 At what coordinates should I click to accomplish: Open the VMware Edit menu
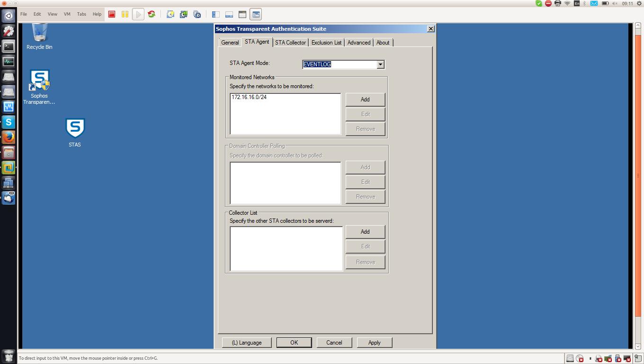[37, 14]
